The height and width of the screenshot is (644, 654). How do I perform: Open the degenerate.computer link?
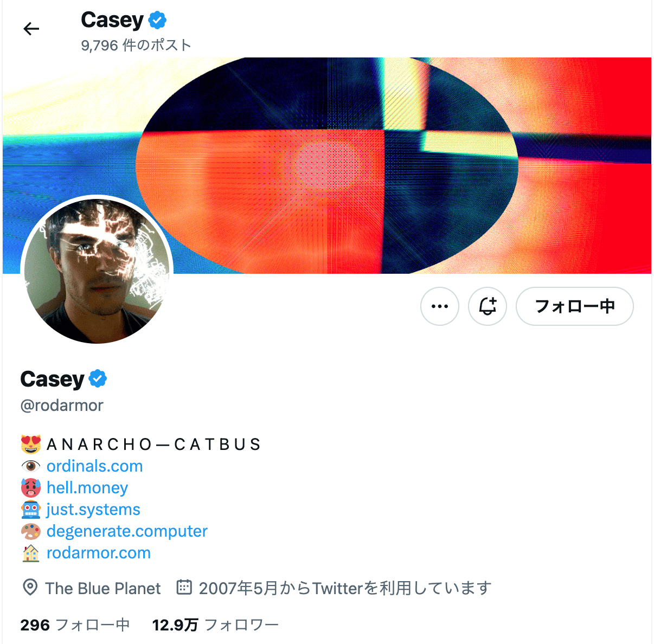[x=127, y=531]
